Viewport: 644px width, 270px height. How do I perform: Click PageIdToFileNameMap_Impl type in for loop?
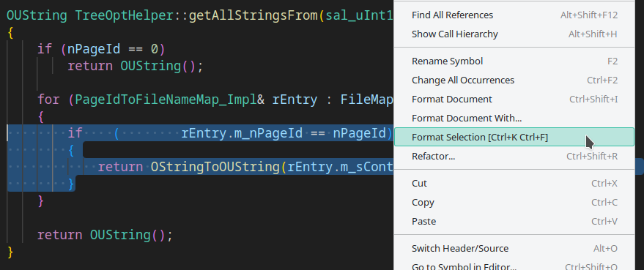tap(166, 100)
